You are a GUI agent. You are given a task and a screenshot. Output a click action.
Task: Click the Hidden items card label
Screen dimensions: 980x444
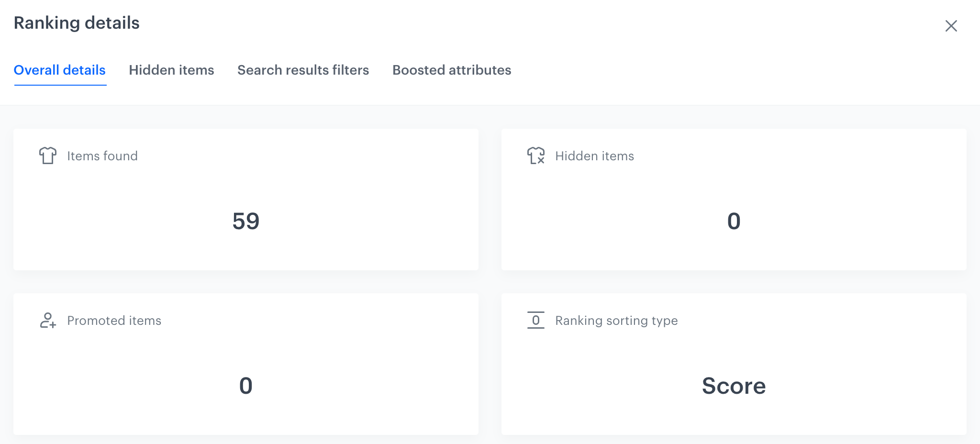(594, 156)
